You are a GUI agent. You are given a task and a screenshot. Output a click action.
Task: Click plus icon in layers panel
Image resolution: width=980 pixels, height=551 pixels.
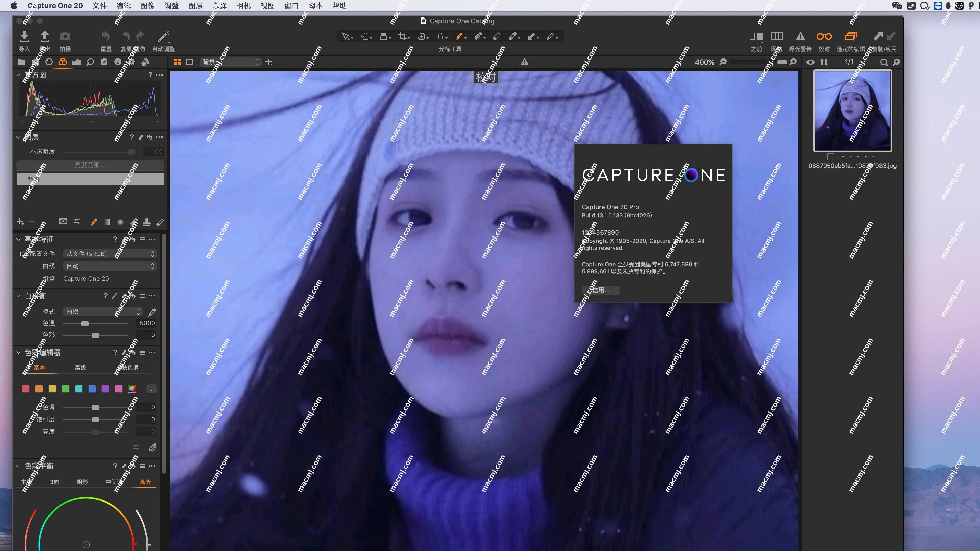(x=20, y=222)
